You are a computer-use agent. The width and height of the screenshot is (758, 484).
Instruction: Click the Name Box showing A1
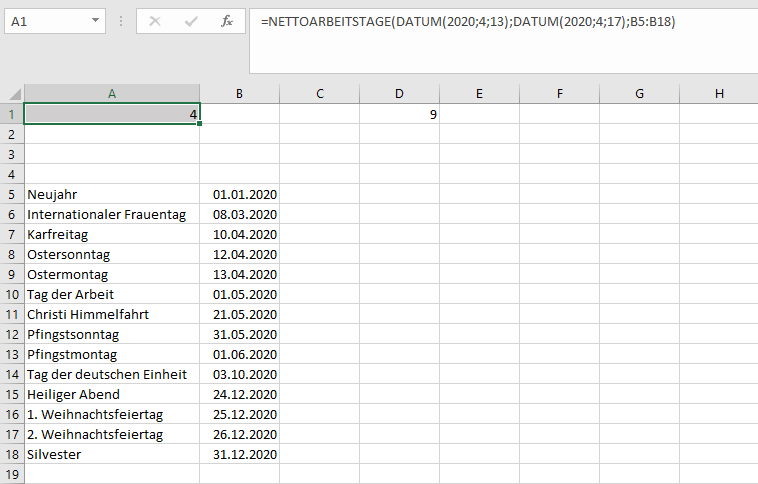(45, 21)
